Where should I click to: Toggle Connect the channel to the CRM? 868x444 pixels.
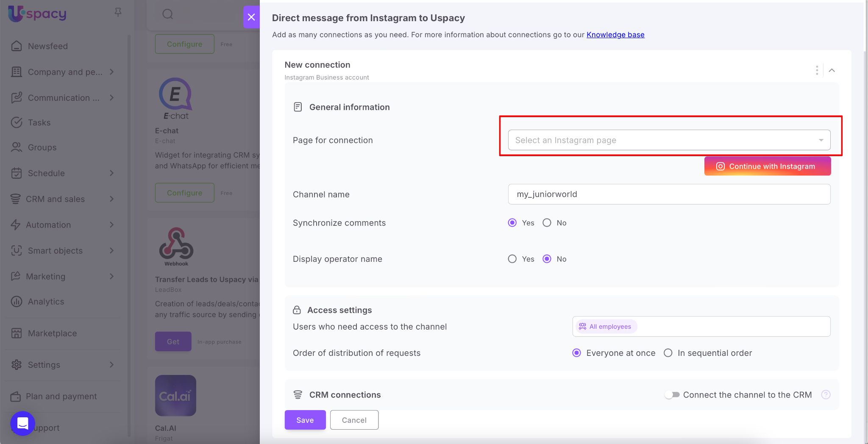point(672,395)
